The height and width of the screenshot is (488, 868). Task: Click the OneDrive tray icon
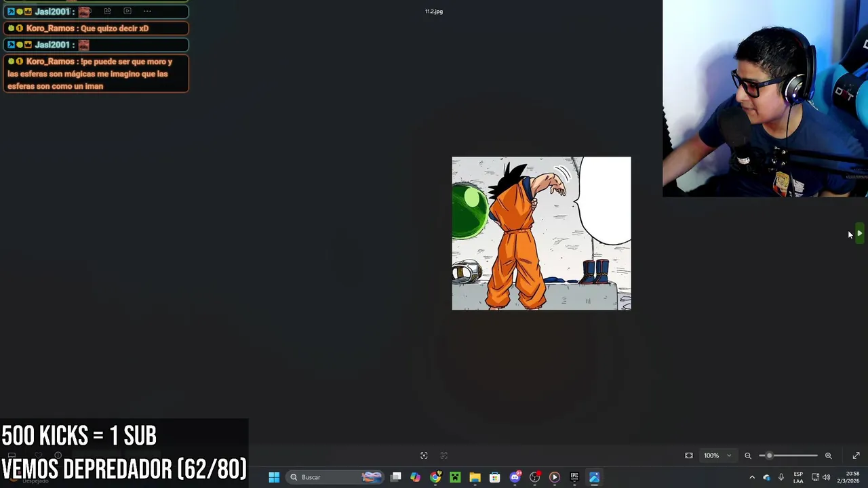point(767,477)
